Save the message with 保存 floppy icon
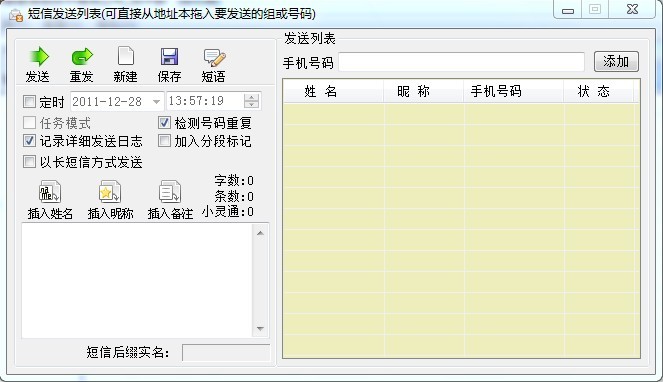Viewport: 663px width, 382px height. [x=169, y=56]
